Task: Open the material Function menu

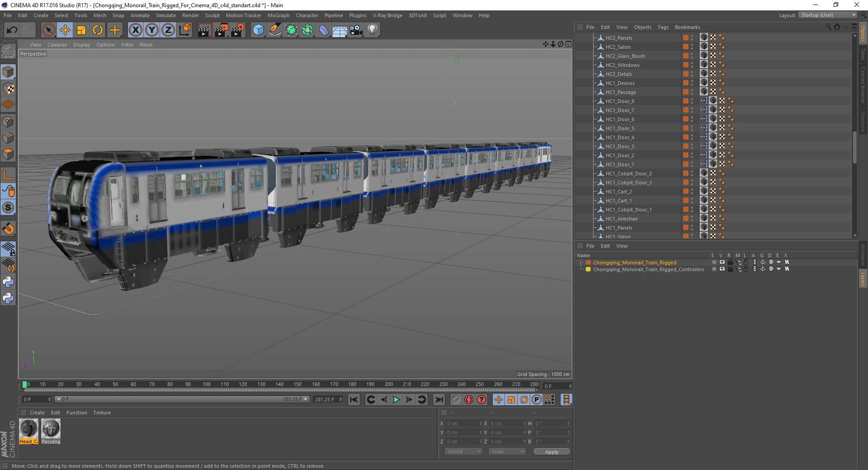Action: (x=77, y=413)
